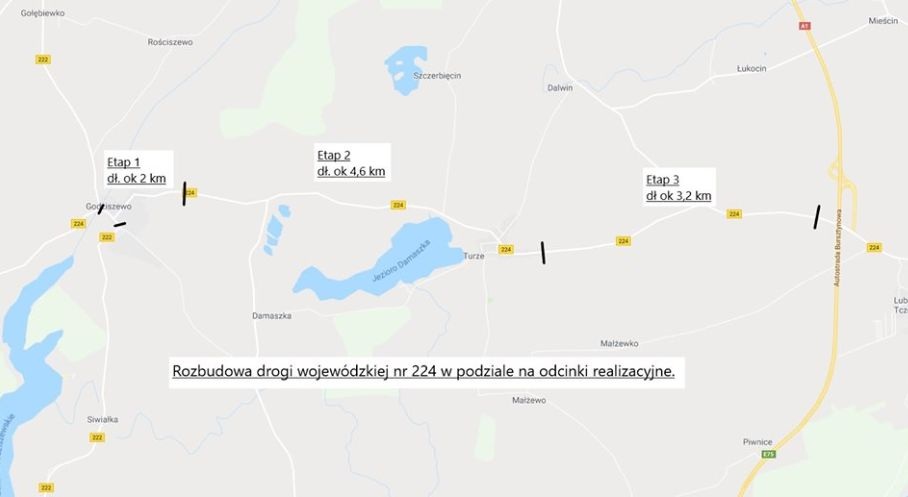
Task: Click the Łukocin place label
Action: [x=752, y=68]
